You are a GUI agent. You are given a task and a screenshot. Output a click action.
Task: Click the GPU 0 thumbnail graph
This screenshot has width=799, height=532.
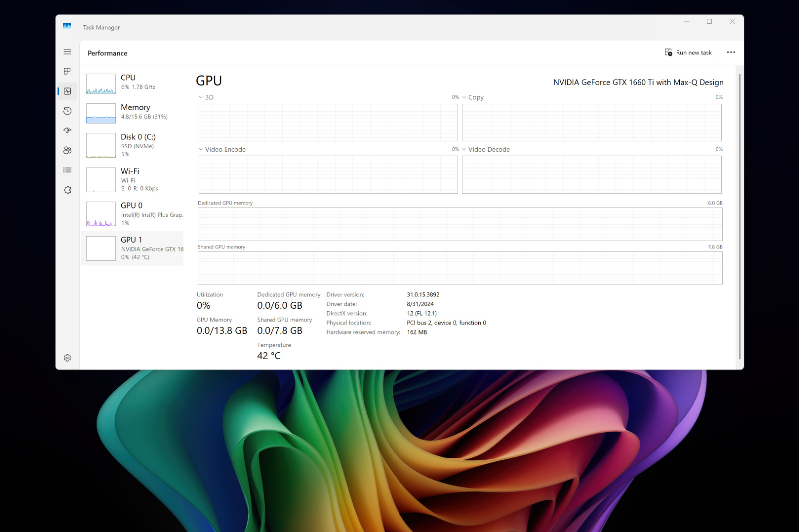(x=101, y=214)
